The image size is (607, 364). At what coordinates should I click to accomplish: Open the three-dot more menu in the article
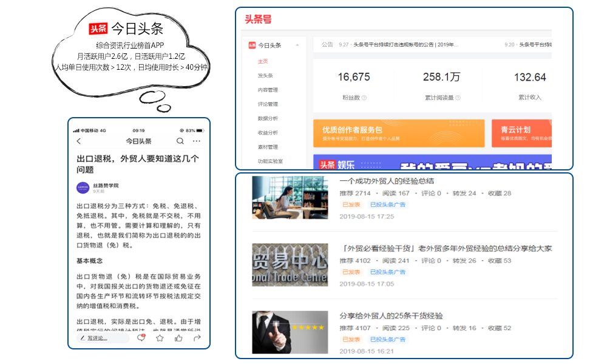196,141
